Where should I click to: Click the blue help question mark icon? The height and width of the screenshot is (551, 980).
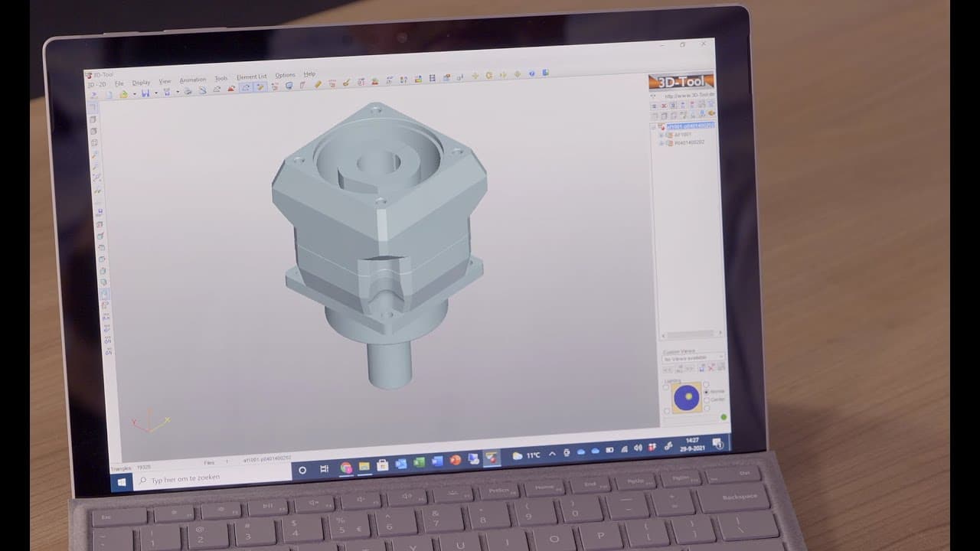click(531, 73)
